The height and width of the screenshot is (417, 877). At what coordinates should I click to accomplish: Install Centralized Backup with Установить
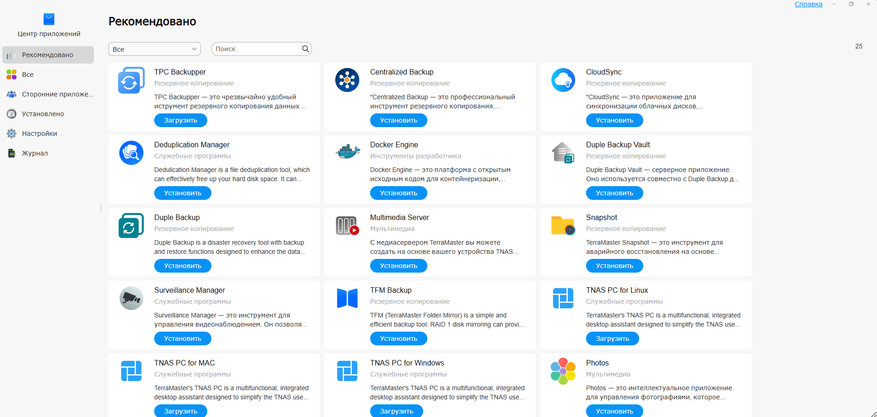pyautogui.click(x=398, y=120)
